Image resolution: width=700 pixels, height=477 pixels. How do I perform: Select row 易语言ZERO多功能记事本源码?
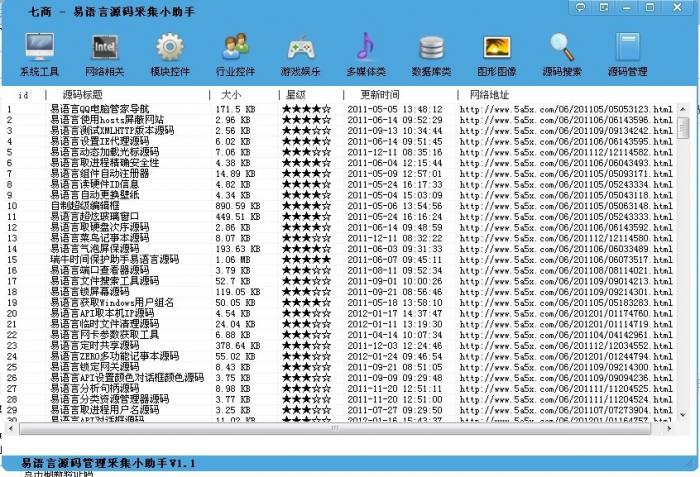(x=340, y=356)
